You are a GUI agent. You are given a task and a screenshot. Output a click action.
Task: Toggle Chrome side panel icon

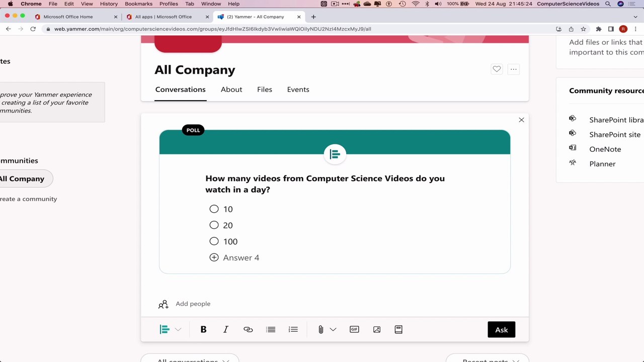[x=611, y=29]
